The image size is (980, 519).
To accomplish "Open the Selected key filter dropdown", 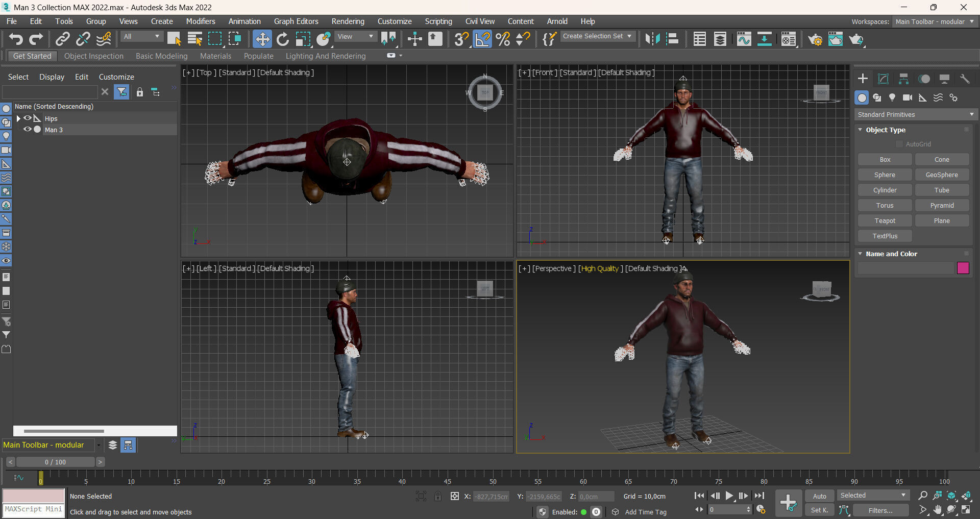I will (873, 495).
